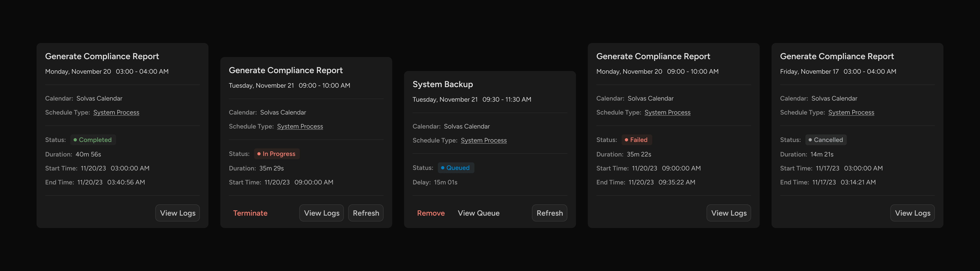980x271 pixels.
Task: Open System Process link on completed report
Action: click(x=116, y=112)
